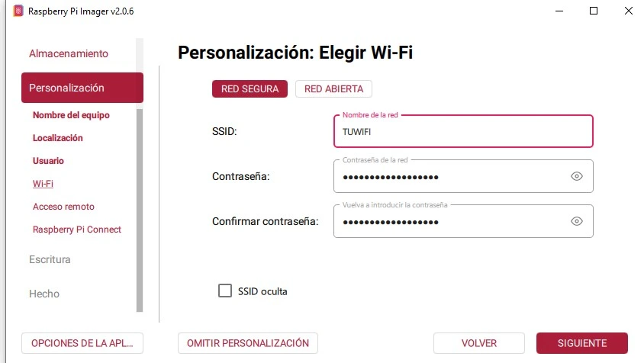Click the Confirmar contraseña input field
644x363 pixels.
(x=450, y=222)
